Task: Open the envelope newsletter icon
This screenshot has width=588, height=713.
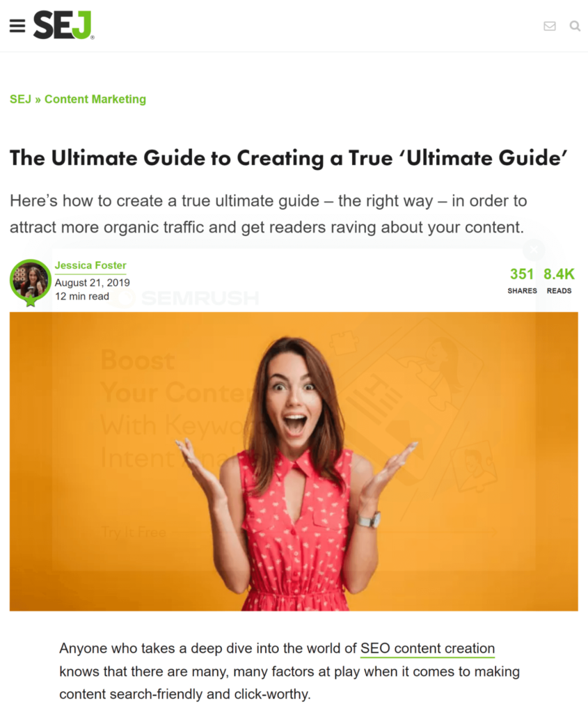Action: 549,26
